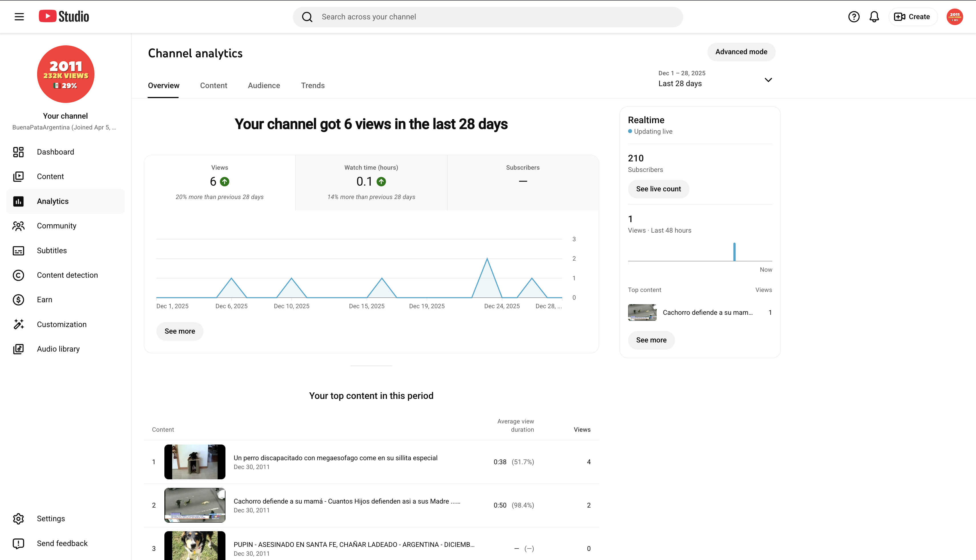The width and height of the screenshot is (976, 560).
Task: Click the Content detection copyright icon
Action: [19, 275]
